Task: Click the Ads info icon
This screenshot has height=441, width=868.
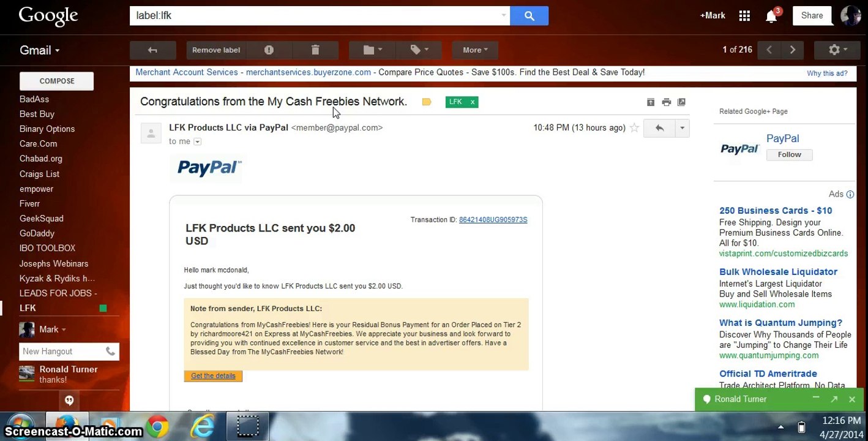Action: pos(850,194)
